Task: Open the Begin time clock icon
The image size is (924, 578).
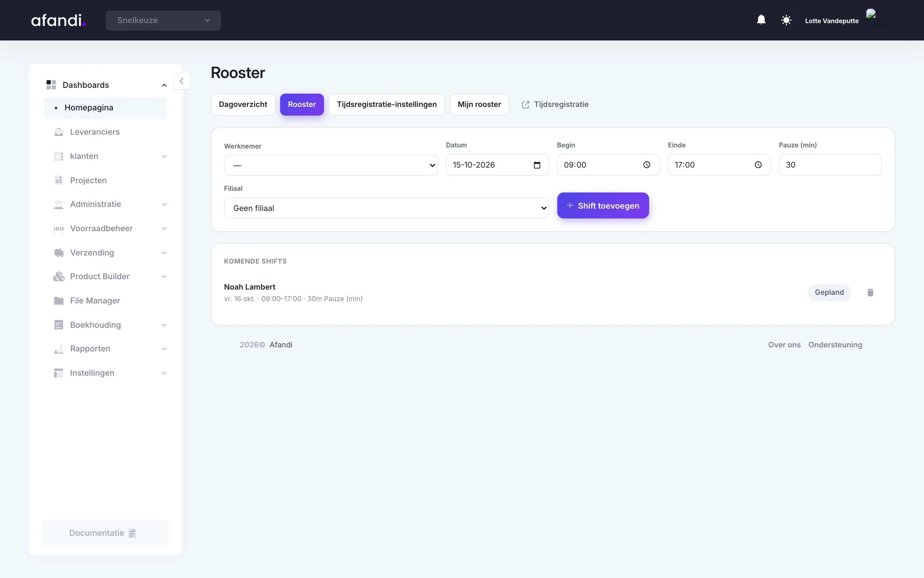Action: click(647, 165)
